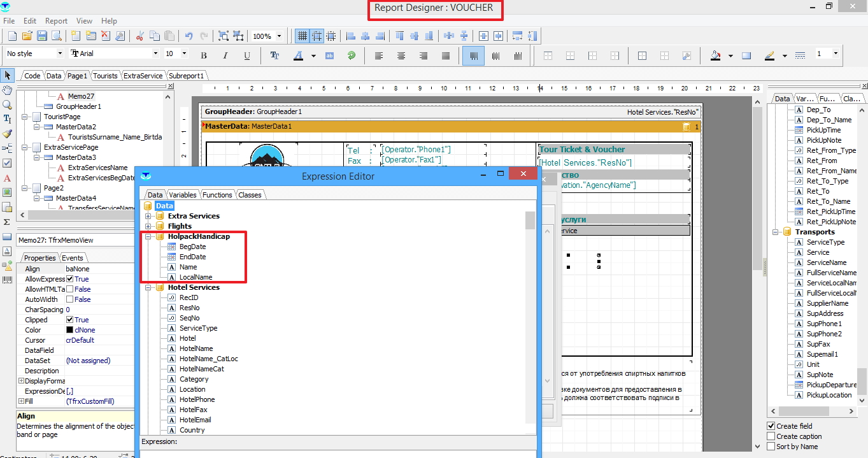868x458 pixels.
Task: Click the Cut scissors icon
Action: pyautogui.click(x=139, y=36)
